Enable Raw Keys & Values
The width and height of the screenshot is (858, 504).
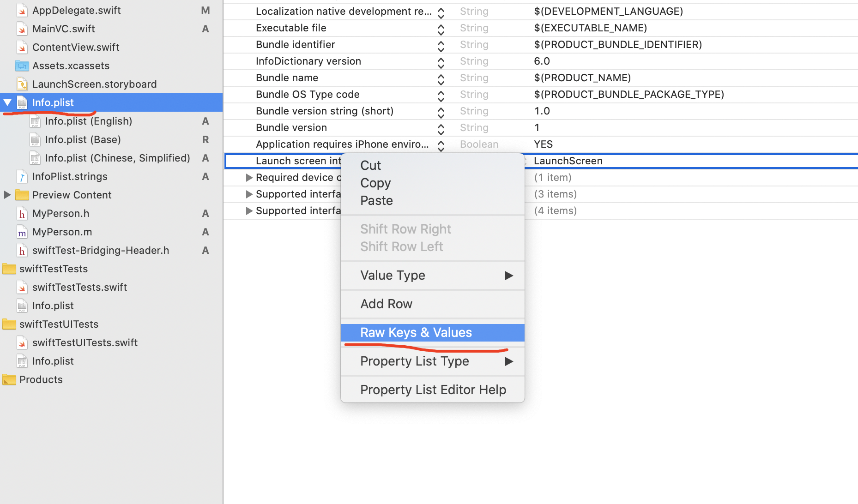point(415,332)
